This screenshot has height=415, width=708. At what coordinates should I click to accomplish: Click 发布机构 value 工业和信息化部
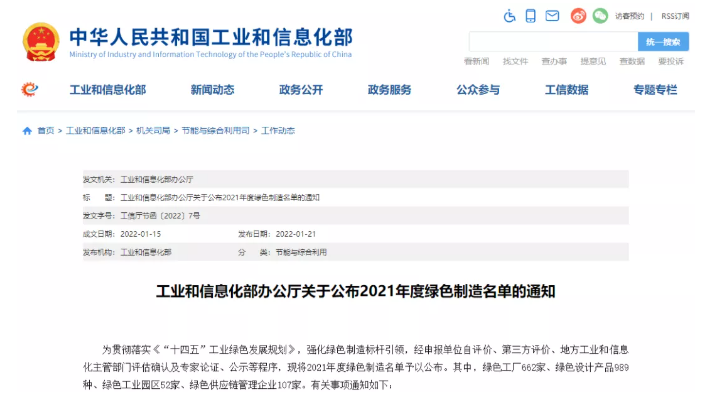point(146,252)
